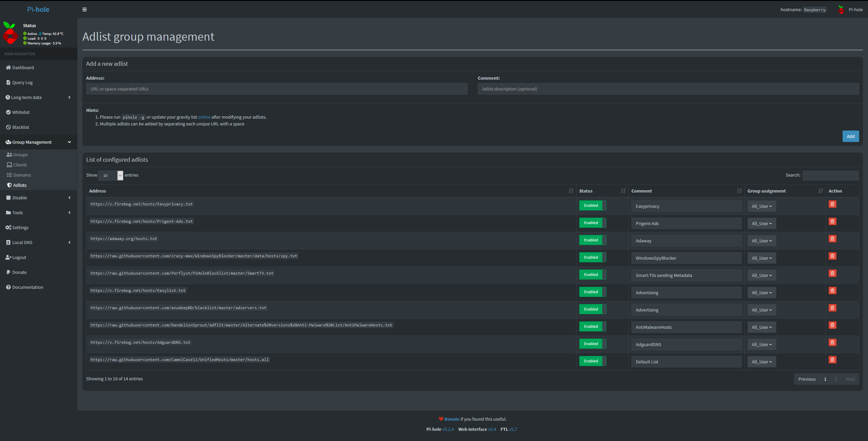The width and height of the screenshot is (868, 441).
Task: Open the Query Log page
Action: coord(22,82)
